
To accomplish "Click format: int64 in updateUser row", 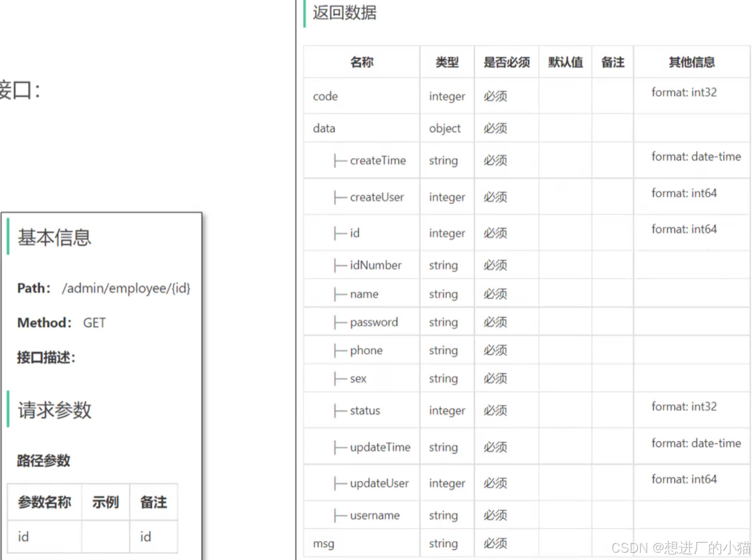I will point(684,479).
